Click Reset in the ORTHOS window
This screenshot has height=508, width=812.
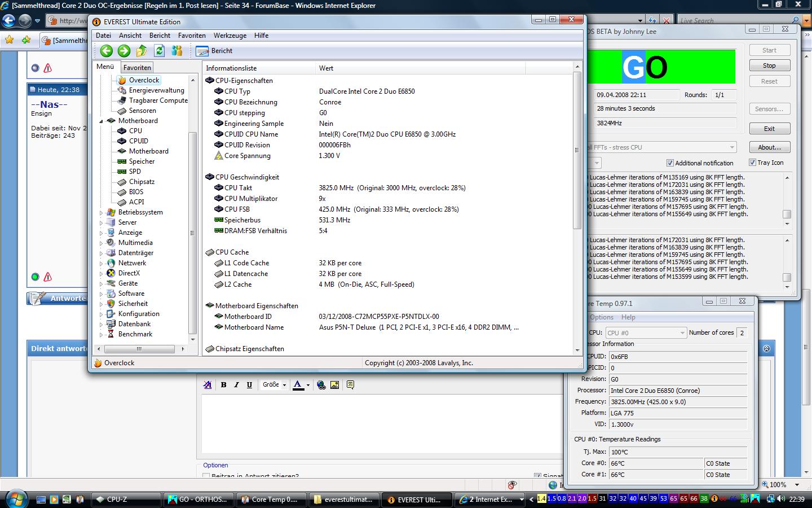coord(769,81)
